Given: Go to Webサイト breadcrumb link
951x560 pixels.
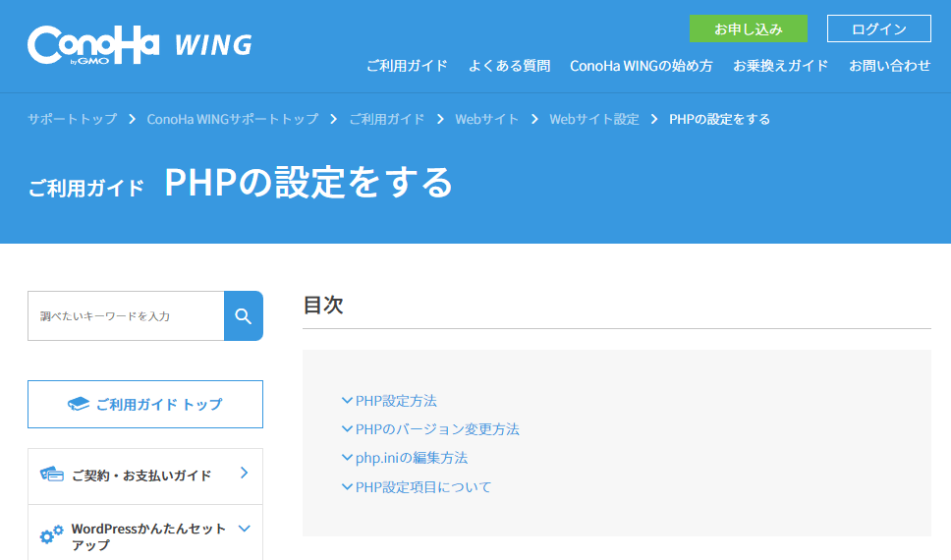Looking at the screenshot, I should pyautogui.click(x=487, y=119).
